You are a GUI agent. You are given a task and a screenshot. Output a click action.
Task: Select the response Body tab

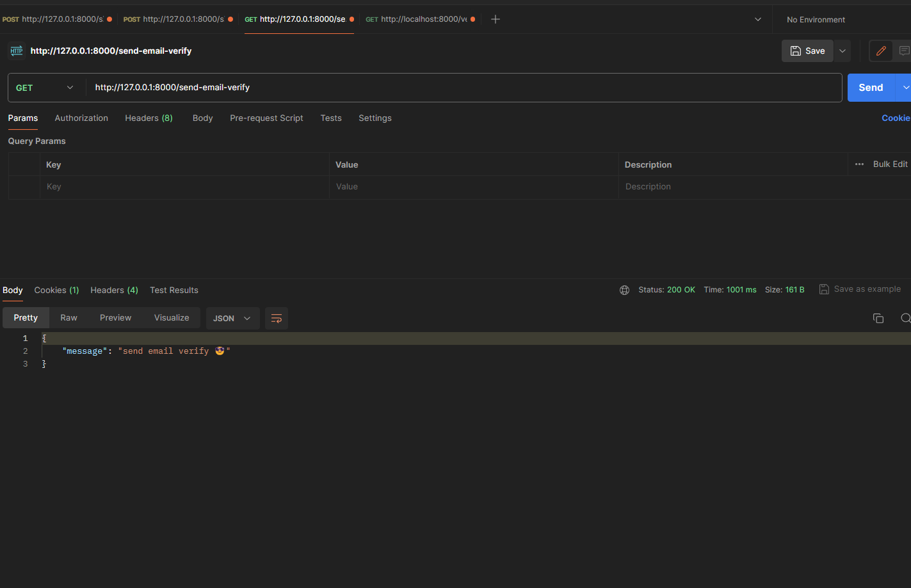[13, 290]
